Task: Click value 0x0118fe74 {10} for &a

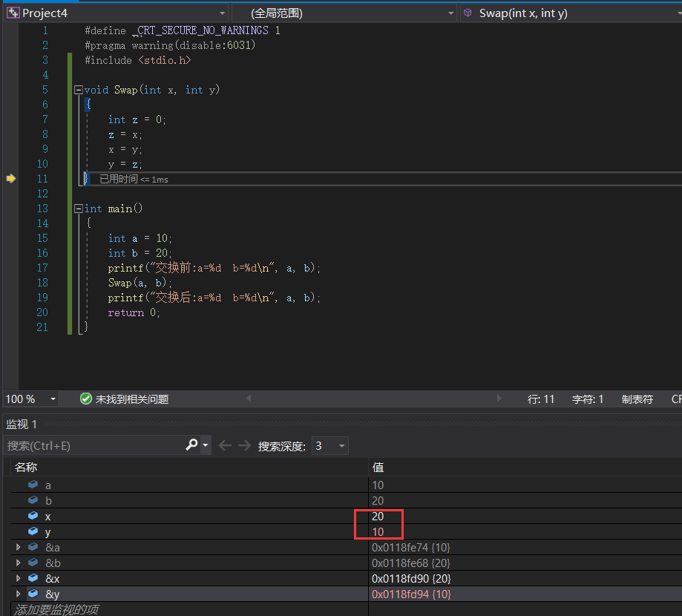Action: pos(410,547)
